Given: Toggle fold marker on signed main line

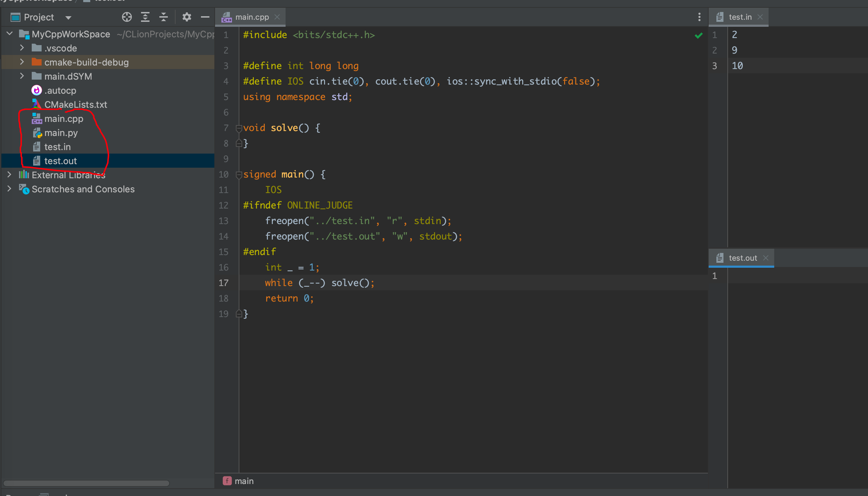Looking at the screenshot, I should pyautogui.click(x=239, y=174).
